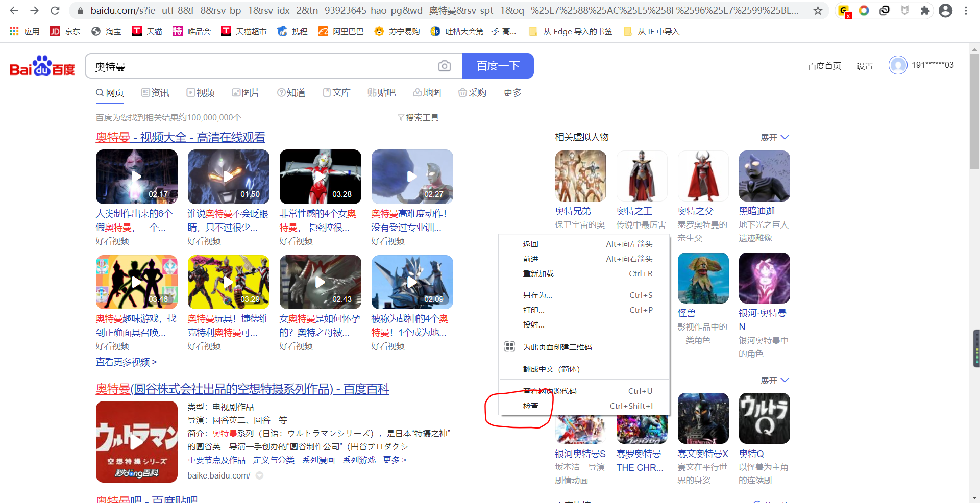
Task: Click the page vertical scrollbar
Action: pos(974,111)
